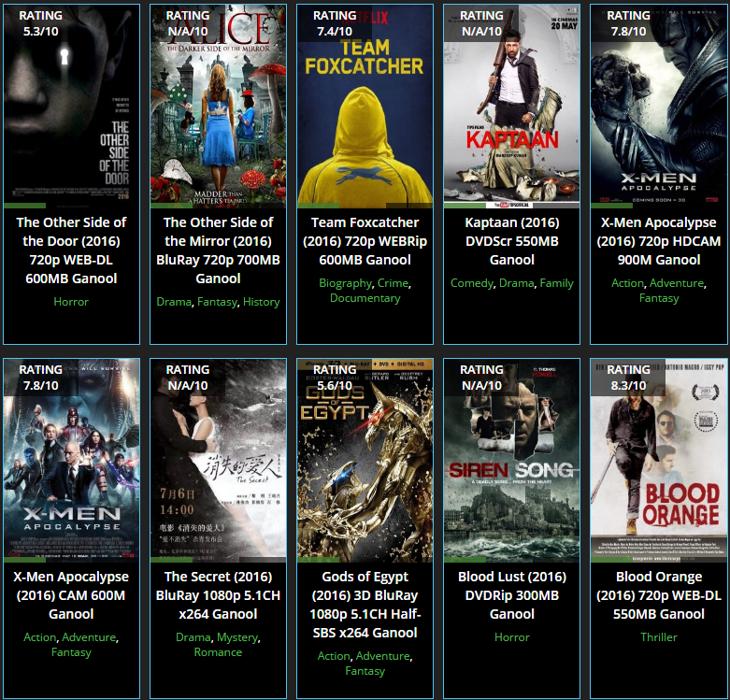Select Fantasy genre under X-Men Apocalypse HDCAM
The height and width of the screenshot is (700, 730).
click(659, 298)
